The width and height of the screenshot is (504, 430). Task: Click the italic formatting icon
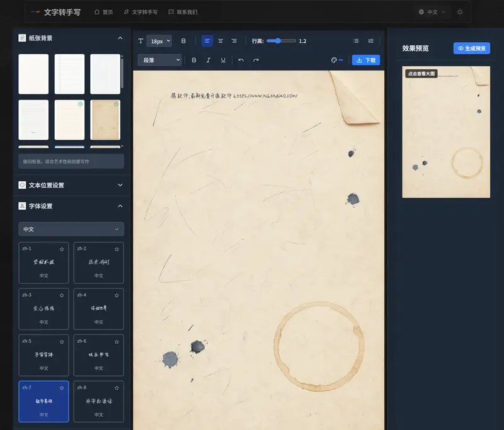[x=209, y=60]
